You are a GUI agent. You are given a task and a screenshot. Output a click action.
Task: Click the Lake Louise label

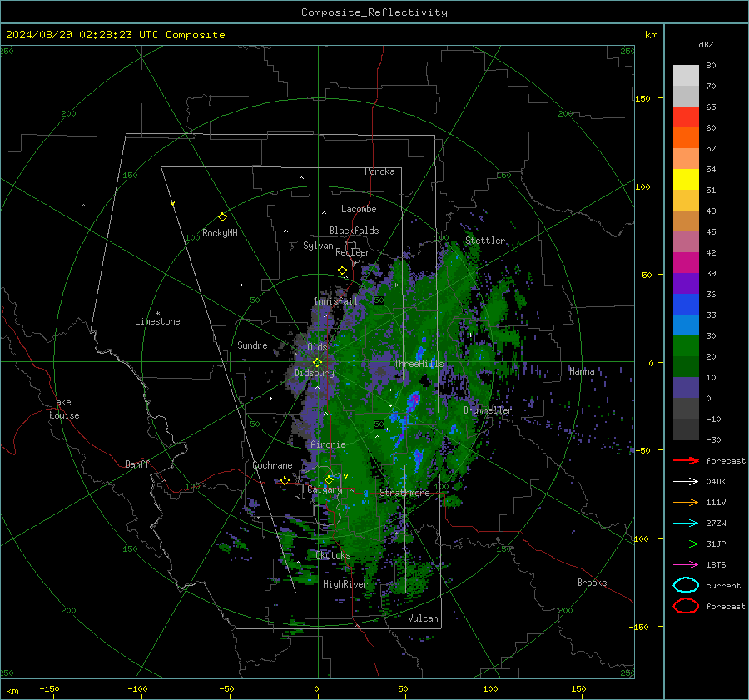pyautogui.click(x=64, y=409)
